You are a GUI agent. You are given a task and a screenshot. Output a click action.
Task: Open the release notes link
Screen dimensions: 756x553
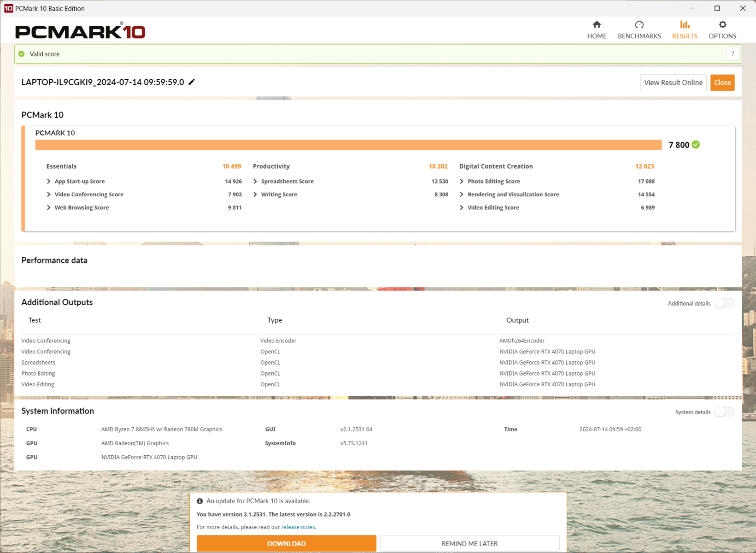point(298,527)
